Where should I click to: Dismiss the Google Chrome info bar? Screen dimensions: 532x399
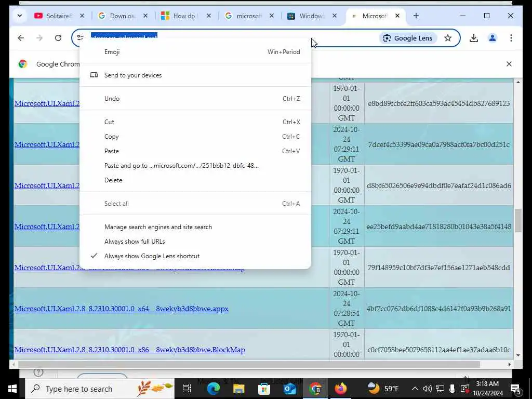pos(509,64)
